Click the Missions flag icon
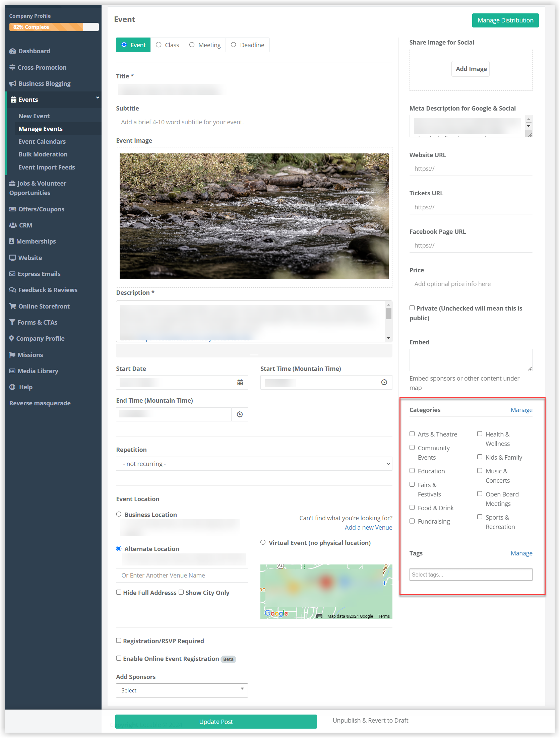 pos(12,355)
